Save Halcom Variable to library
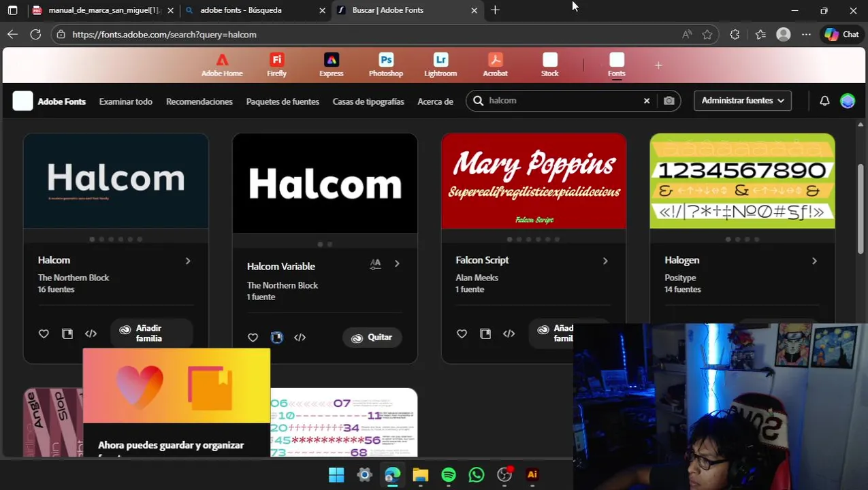 [276, 338]
